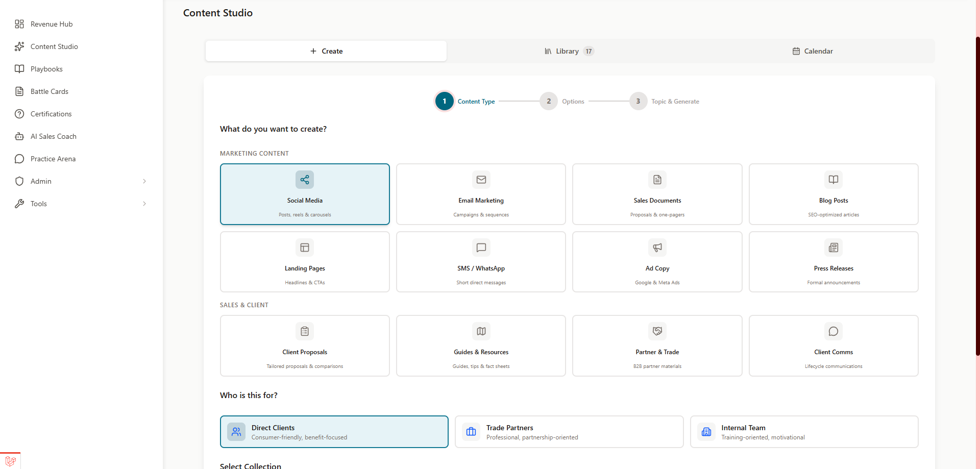Click the Ad Copy megaphone icon

pyautogui.click(x=657, y=248)
